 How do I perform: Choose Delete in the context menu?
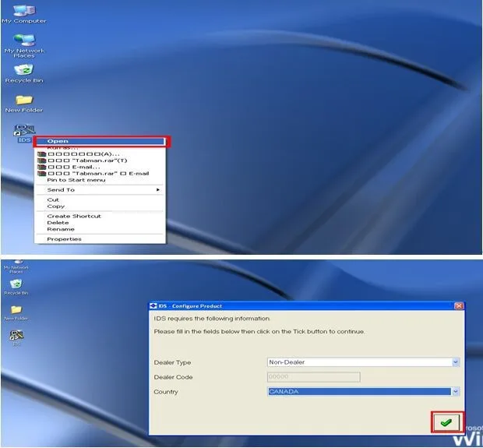(x=100, y=223)
